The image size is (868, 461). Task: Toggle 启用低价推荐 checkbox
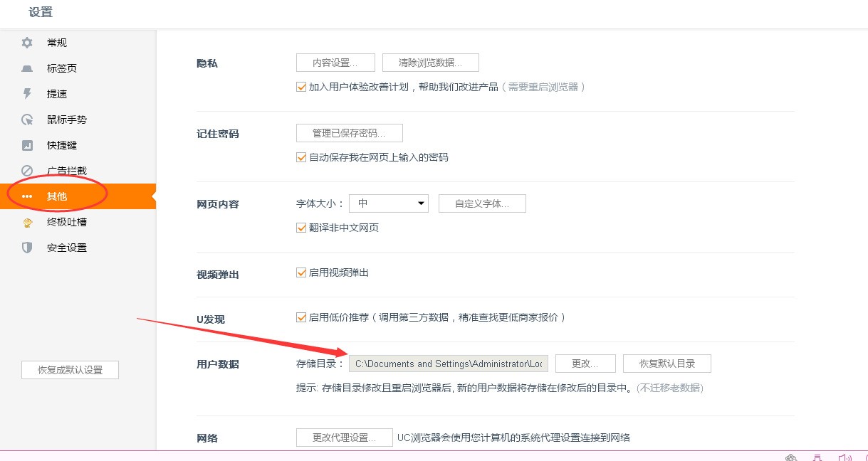301,317
